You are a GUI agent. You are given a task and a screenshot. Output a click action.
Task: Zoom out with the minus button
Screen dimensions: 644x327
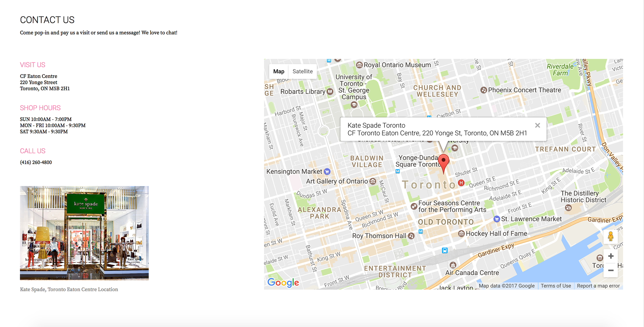[611, 270]
